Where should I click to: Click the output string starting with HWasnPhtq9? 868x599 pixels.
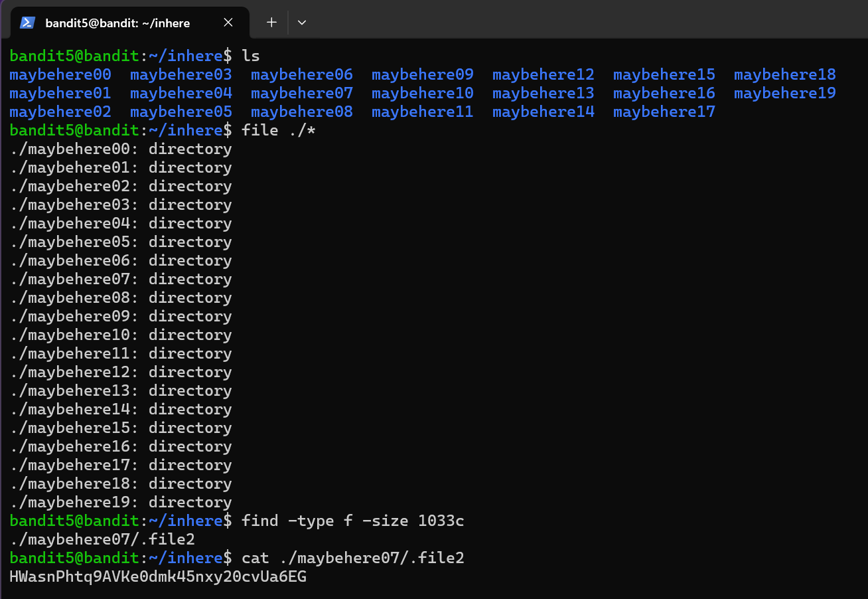[x=158, y=576]
